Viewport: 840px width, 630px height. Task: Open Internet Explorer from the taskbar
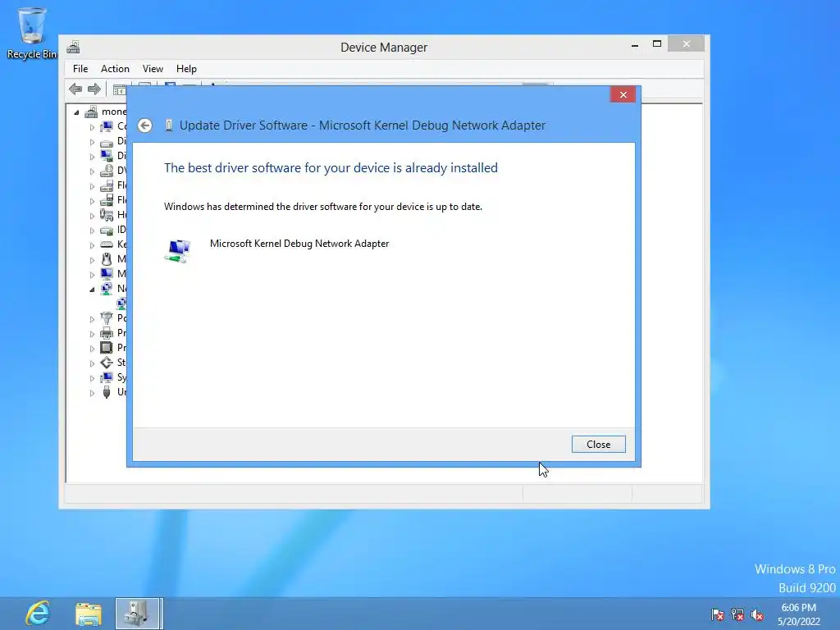tap(38, 614)
